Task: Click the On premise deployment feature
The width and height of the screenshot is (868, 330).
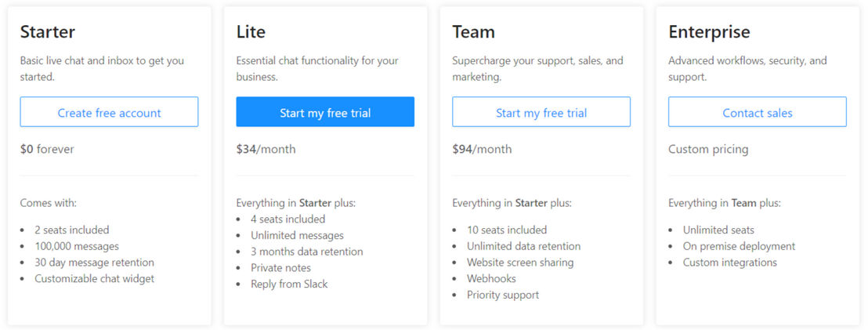Action: 739,246
